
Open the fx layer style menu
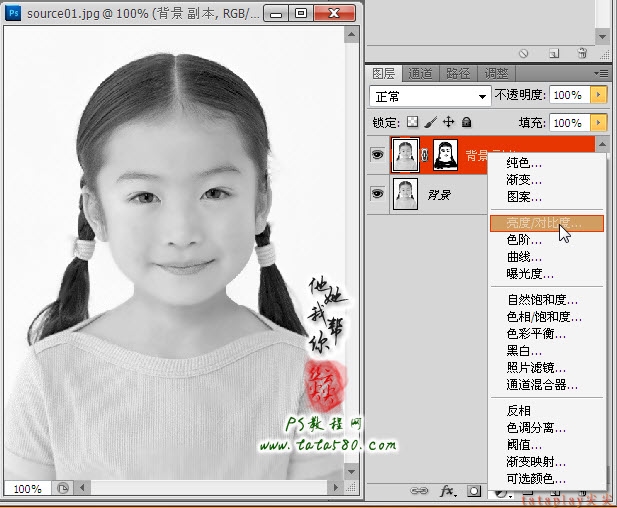448,491
